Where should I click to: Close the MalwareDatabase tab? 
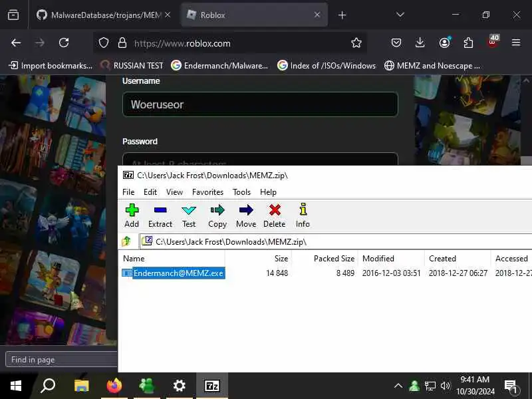pyautogui.click(x=168, y=15)
